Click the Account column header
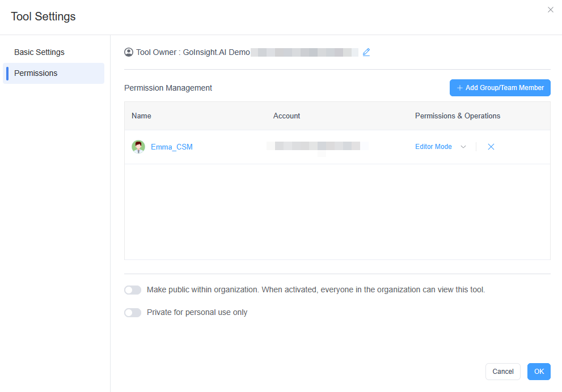562x392 pixels. point(286,116)
